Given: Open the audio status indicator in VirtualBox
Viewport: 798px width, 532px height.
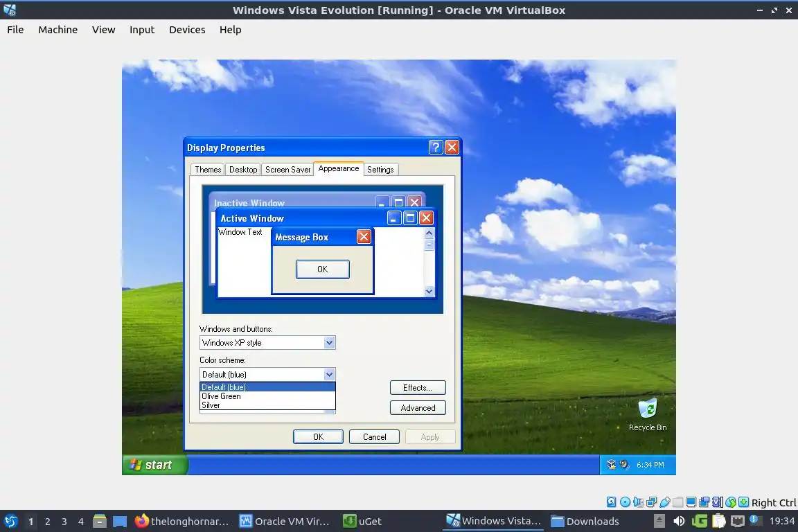Looking at the screenshot, I should click(x=638, y=502).
